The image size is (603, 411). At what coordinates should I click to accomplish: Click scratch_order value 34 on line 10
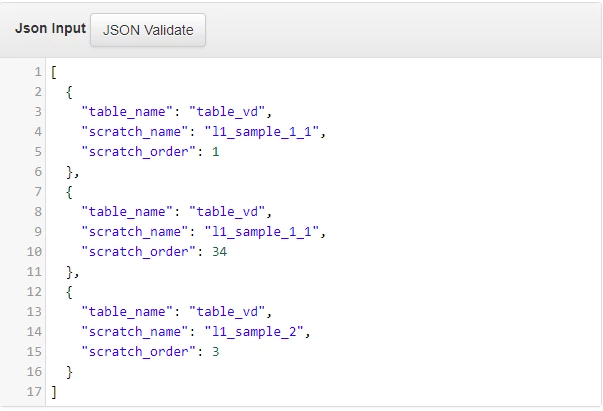click(x=220, y=252)
